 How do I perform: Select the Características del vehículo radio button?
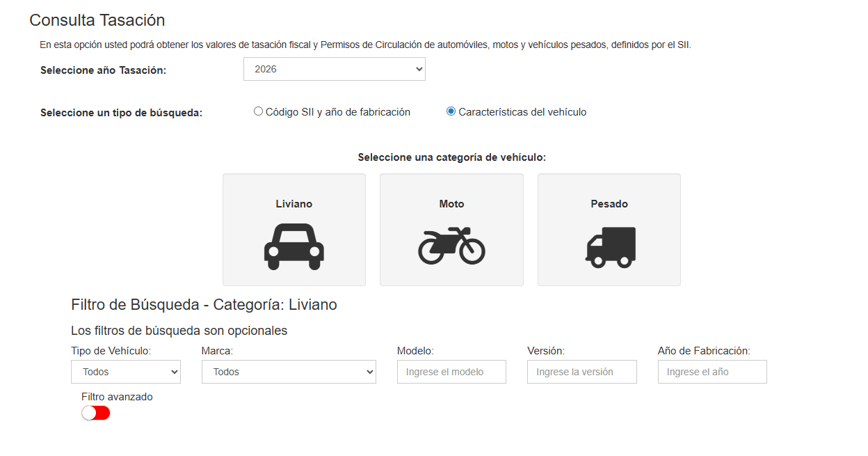click(x=451, y=111)
